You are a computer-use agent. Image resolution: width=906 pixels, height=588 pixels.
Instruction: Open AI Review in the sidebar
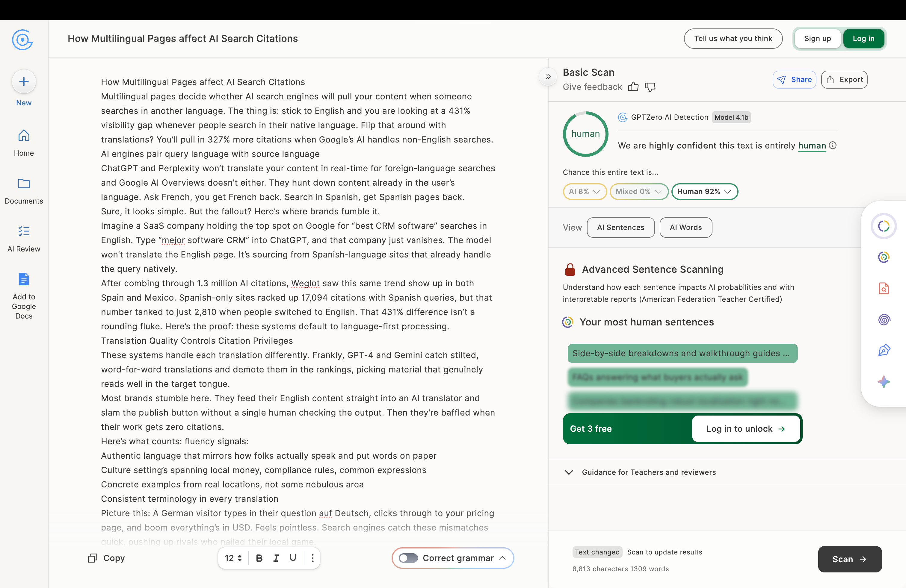(24, 239)
